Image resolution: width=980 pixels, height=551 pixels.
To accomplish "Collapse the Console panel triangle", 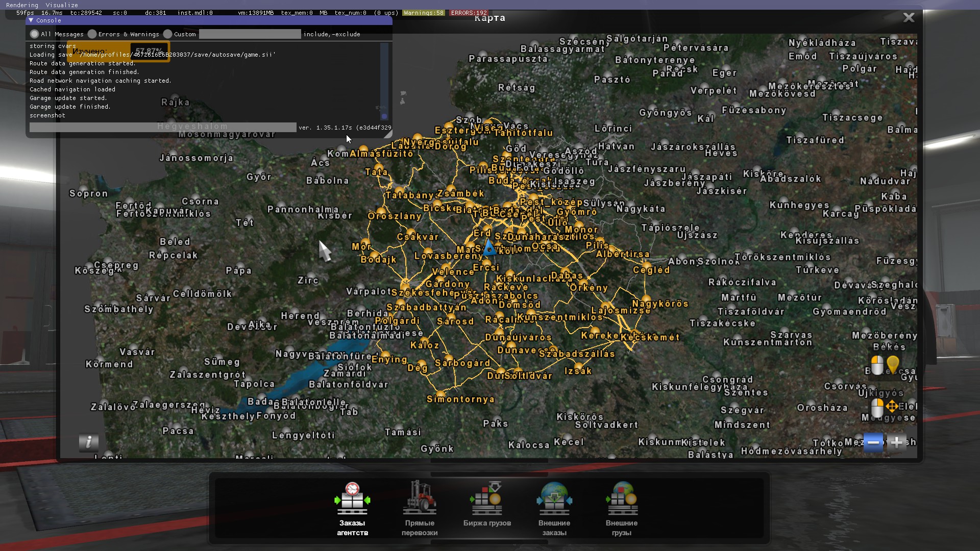I will [31, 20].
